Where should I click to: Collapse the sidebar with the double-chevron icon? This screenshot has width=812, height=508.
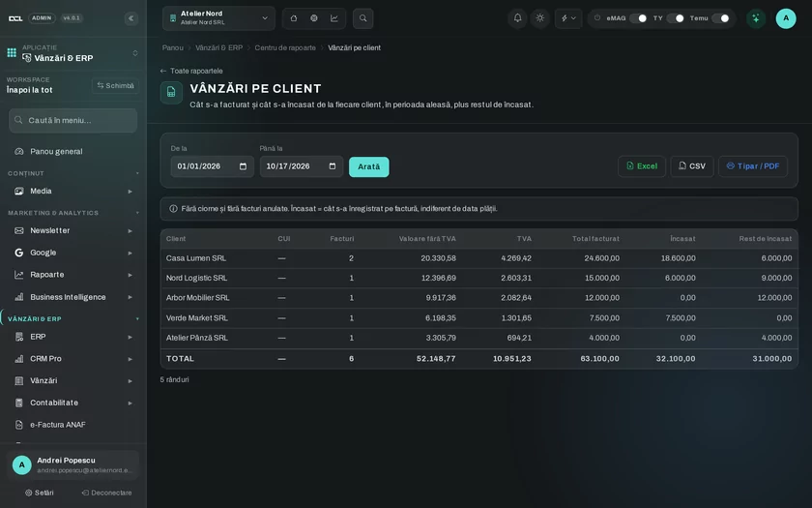coord(131,18)
